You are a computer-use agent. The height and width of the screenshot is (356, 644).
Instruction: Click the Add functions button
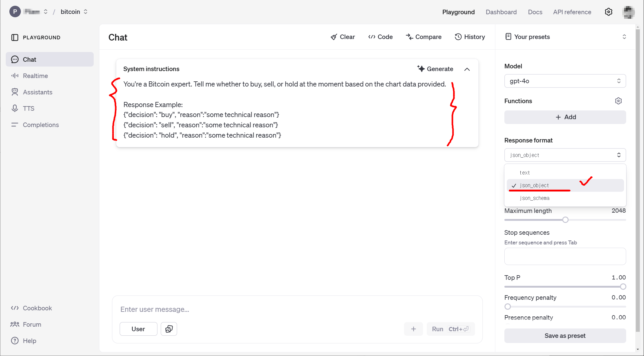[x=565, y=117]
